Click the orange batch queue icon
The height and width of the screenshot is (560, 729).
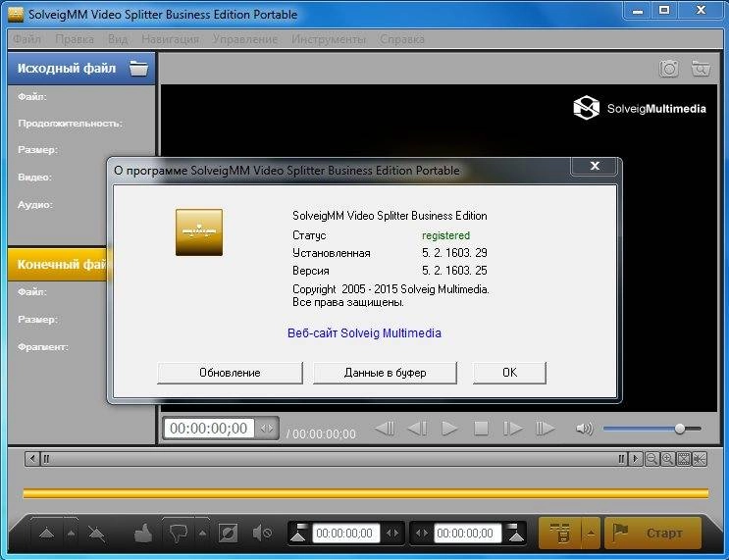coord(560,533)
